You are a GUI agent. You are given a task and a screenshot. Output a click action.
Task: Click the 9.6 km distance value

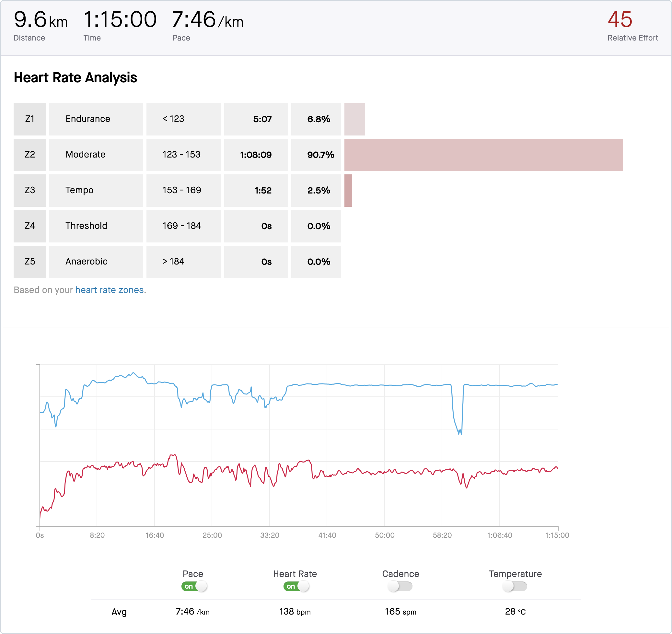coord(41,19)
